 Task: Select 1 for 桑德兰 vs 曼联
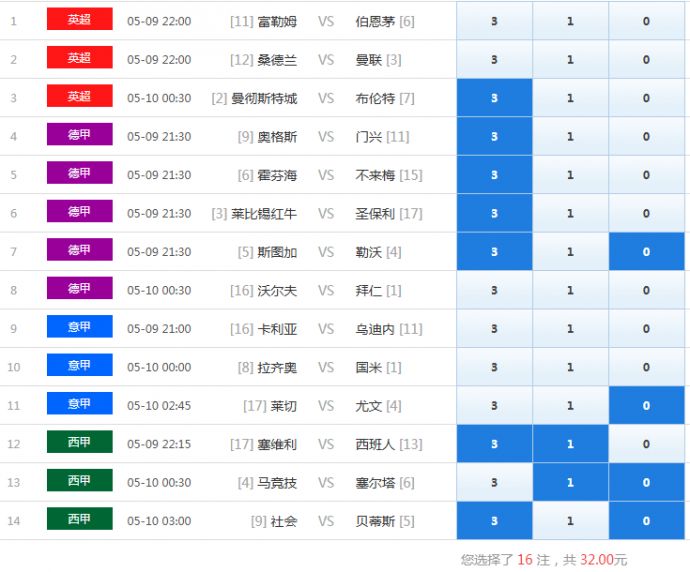coord(570,59)
